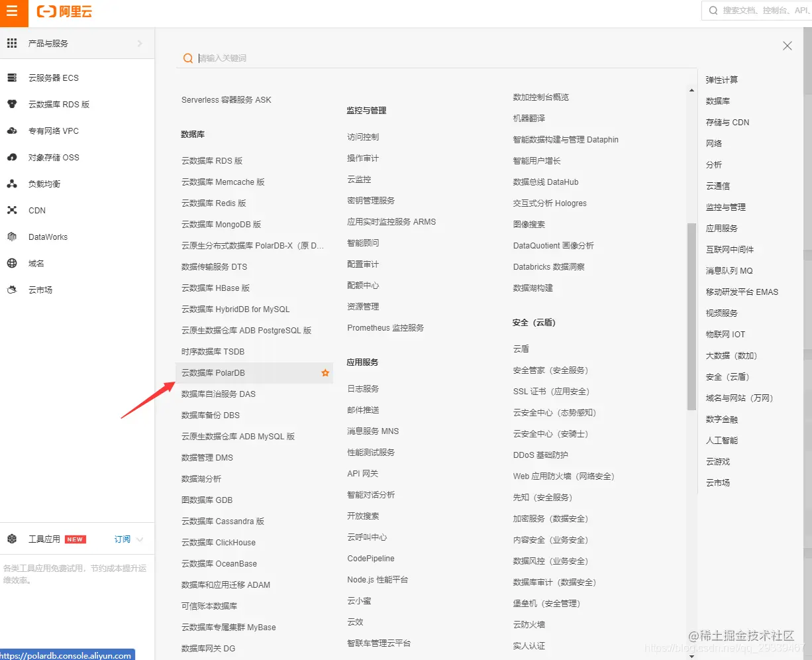
Task: Select 对象存储 OSS in sidebar
Action: point(54,157)
